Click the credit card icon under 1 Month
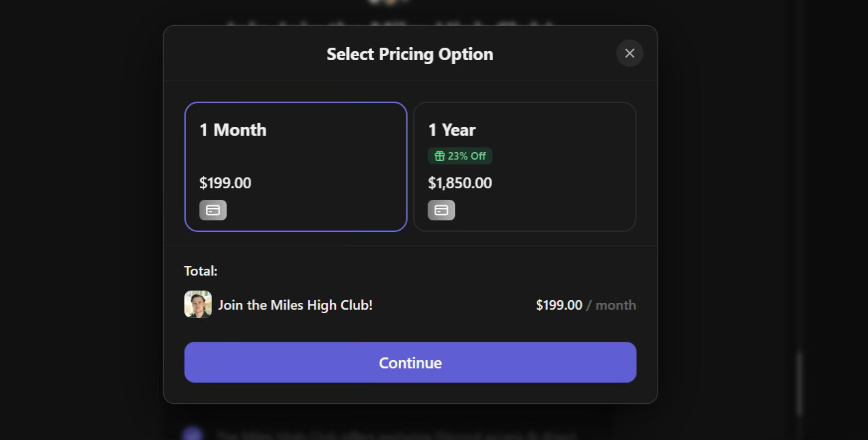This screenshot has height=440, width=868. 213,210
